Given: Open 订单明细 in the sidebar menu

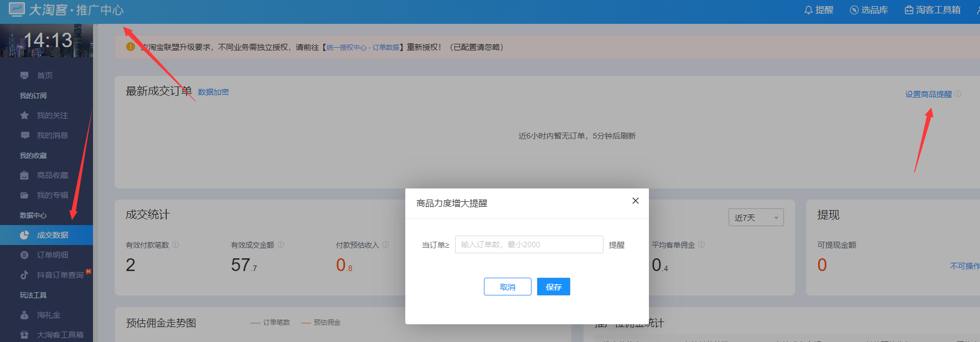Looking at the screenshot, I should pos(52,255).
